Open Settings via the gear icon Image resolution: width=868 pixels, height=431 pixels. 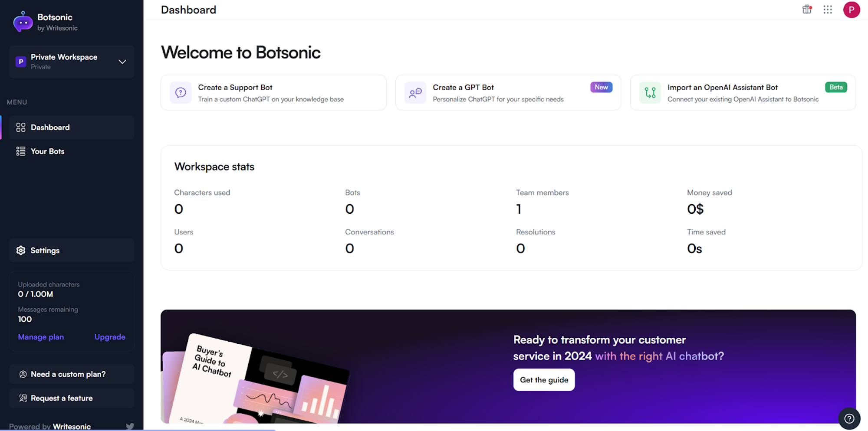[x=20, y=250]
